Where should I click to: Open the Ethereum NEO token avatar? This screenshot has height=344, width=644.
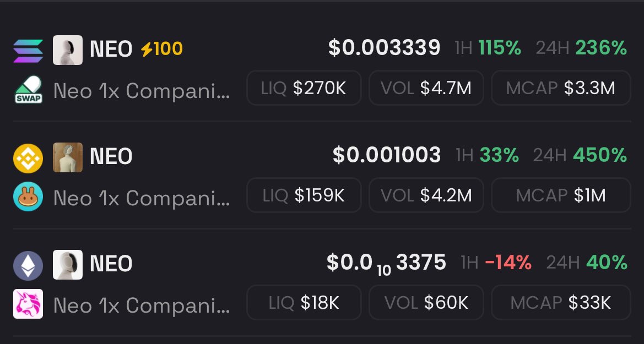[68, 265]
